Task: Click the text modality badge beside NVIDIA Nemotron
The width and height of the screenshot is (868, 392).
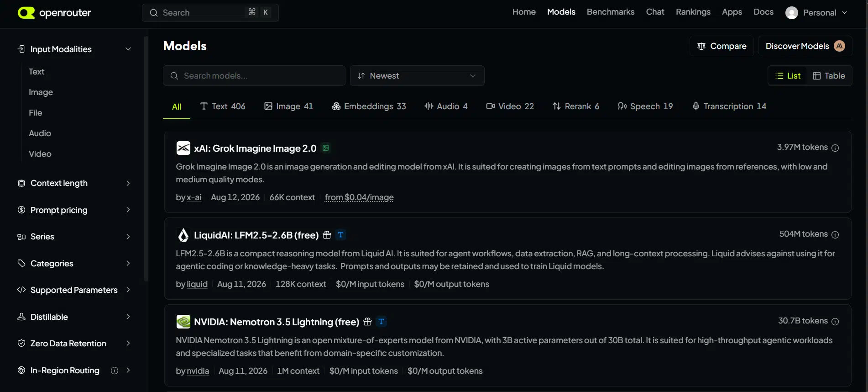Action: coord(382,322)
